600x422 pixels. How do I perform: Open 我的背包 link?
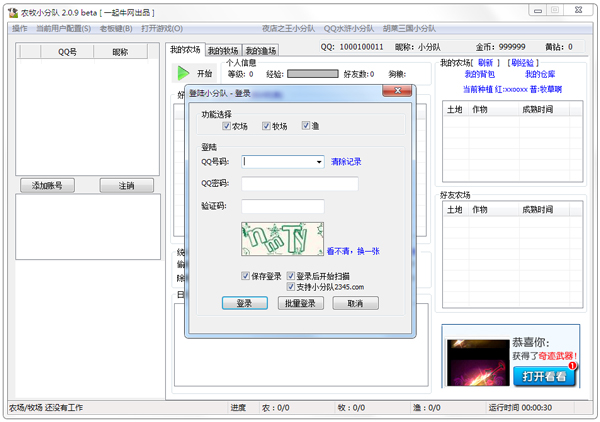(479, 74)
